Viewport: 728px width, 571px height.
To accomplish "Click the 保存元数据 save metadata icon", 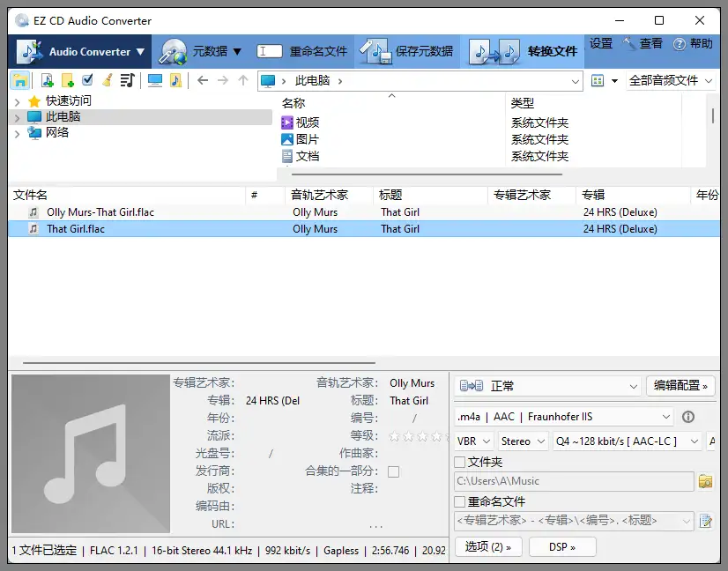I will click(x=375, y=51).
